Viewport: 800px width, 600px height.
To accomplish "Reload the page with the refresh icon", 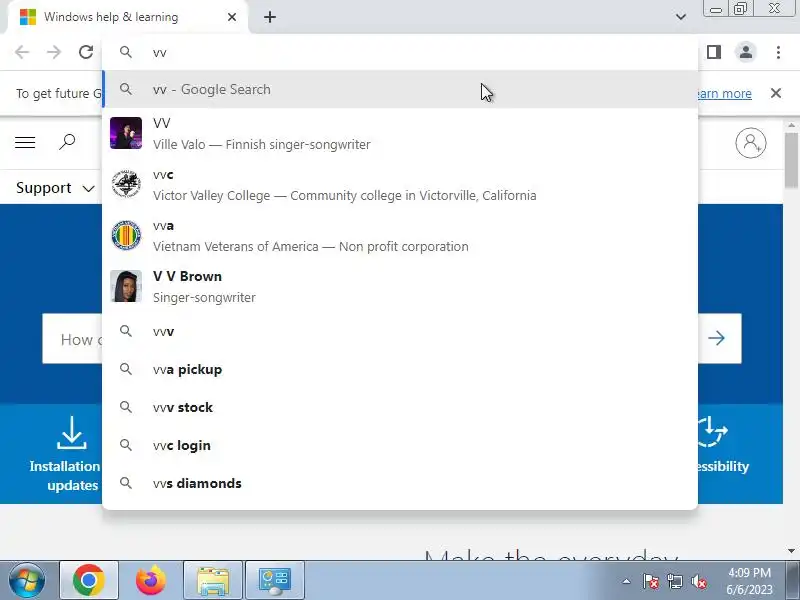I will [86, 52].
